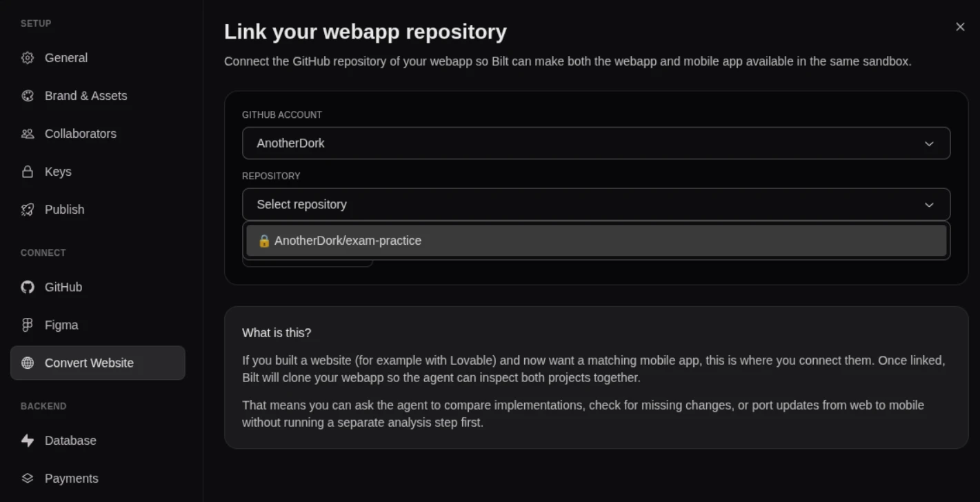Toggle the Select repository dropdown
This screenshot has width=980, height=502.
[x=596, y=205]
